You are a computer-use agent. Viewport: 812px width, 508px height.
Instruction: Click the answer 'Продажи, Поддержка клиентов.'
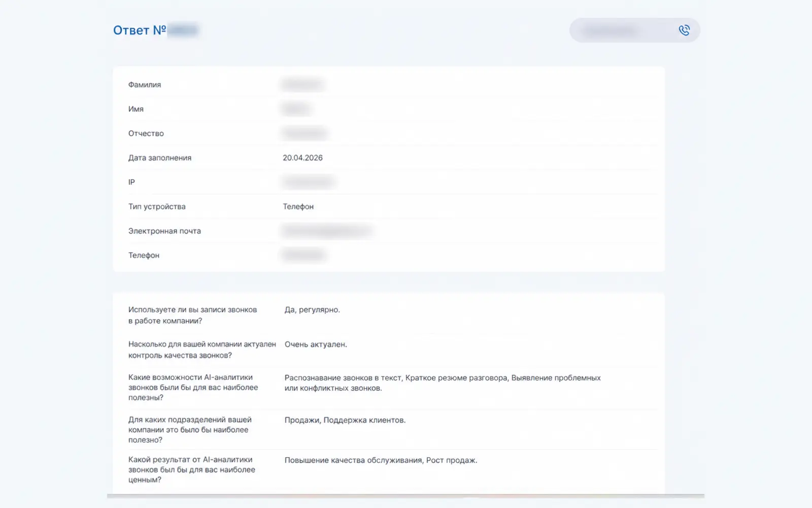point(345,420)
